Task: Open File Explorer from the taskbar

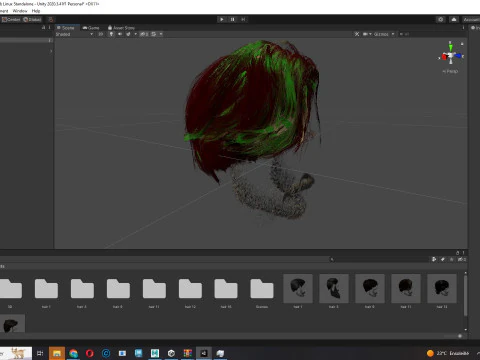Action: pyautogui.click(x=57, y=353)
